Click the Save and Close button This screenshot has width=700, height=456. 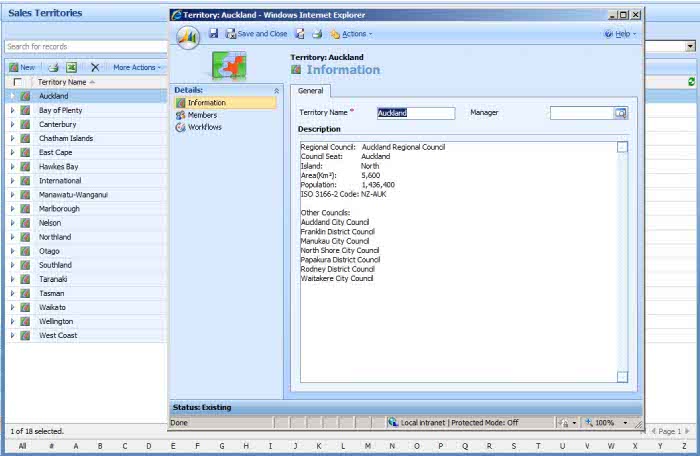(257, 34)
